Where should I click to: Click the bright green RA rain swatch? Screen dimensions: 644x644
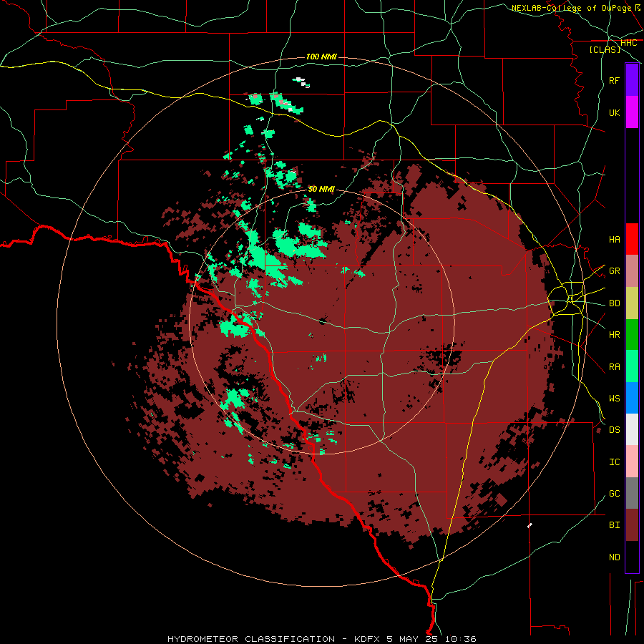pos(632,366)
